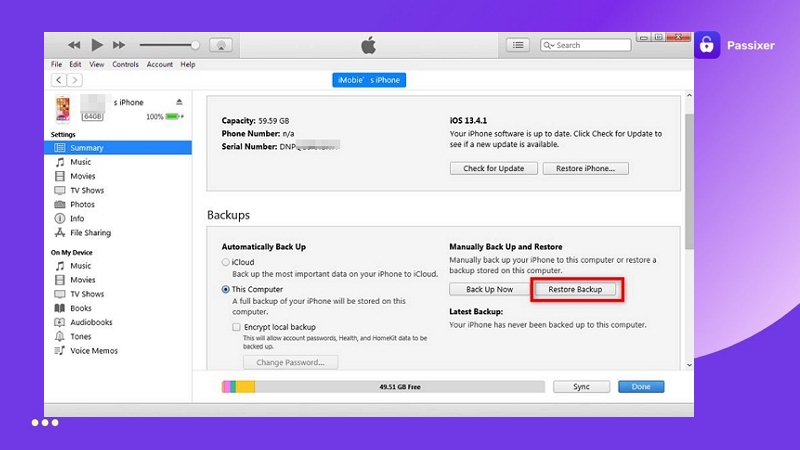
Task: Click Check for Update button
Action: click(x=494, y=168)
